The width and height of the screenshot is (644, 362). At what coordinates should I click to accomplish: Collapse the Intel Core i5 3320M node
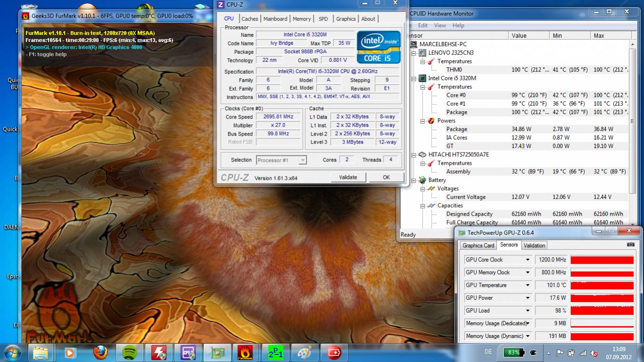[x=413, y=78]
